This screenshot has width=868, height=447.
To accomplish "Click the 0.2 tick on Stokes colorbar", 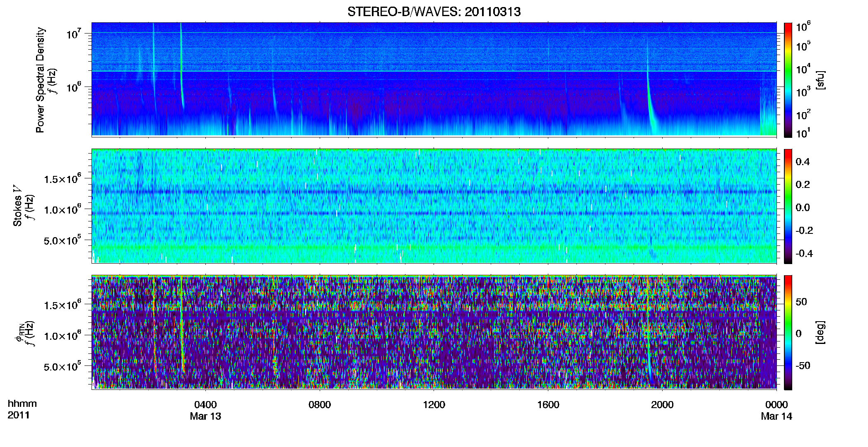I will 803,185.
